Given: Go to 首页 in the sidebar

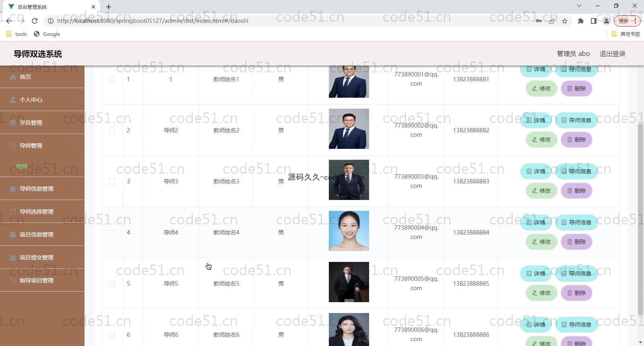Looking at the screenshot, I should 42,77.
